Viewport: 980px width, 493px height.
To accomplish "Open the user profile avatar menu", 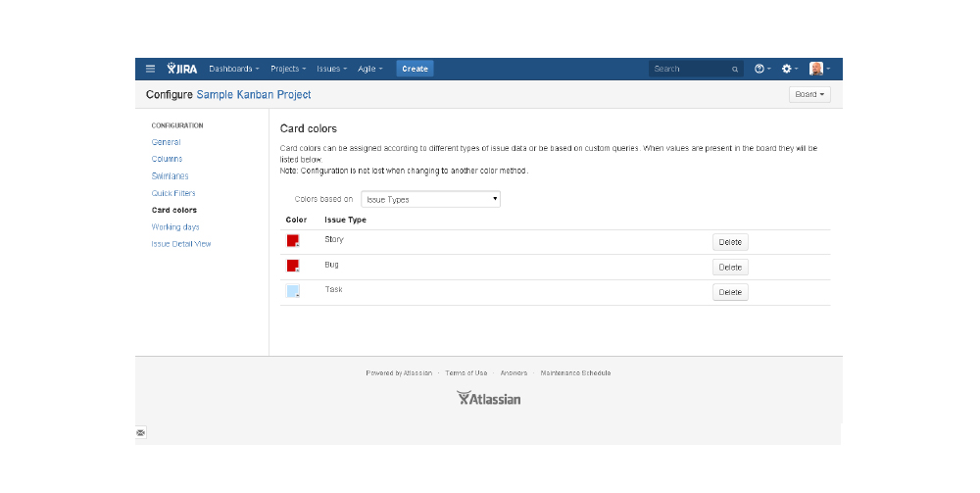I will point(819,69).
